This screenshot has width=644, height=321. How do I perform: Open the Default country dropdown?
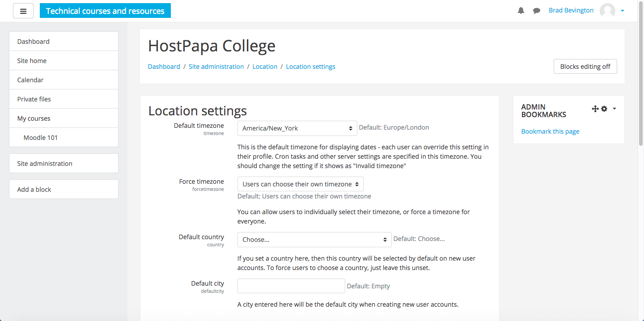pyautogui.click(x=314, y=240)
